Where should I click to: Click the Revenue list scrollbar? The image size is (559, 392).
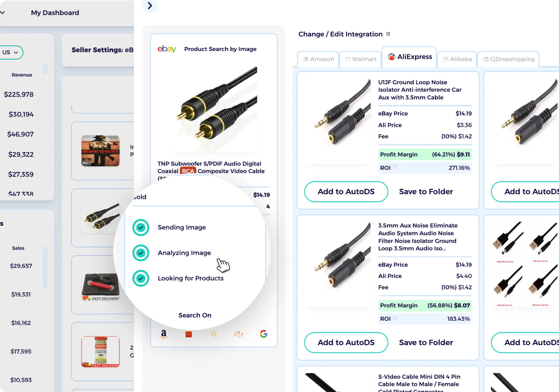(x=45, y=69)
